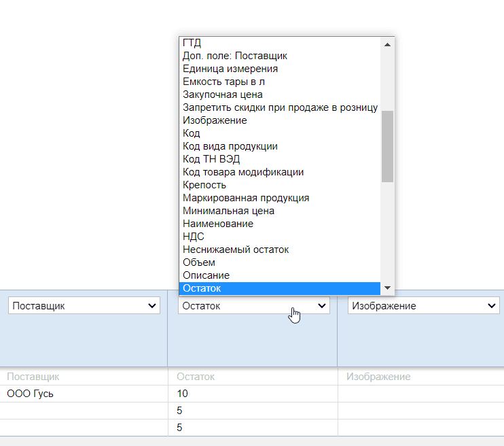
Task: Click scrollbar down arrow in list
Action: [x=388, y=288]
